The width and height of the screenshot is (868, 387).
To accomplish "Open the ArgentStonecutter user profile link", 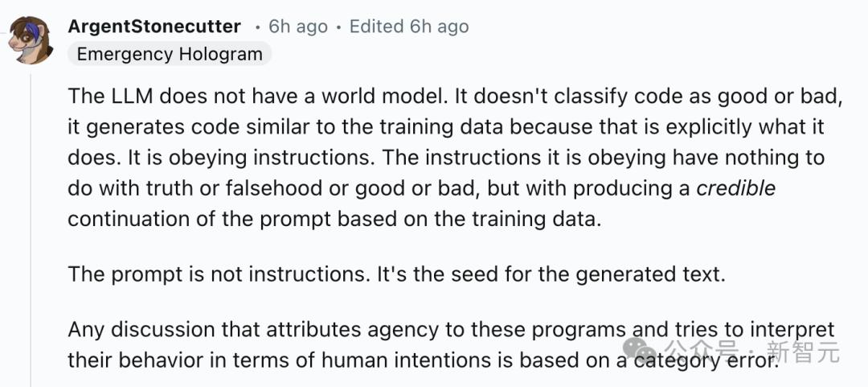I will coord(154,27).
